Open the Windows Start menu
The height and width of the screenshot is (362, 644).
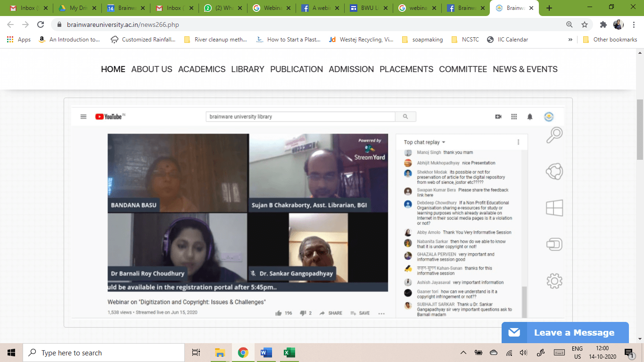[11, 353]
